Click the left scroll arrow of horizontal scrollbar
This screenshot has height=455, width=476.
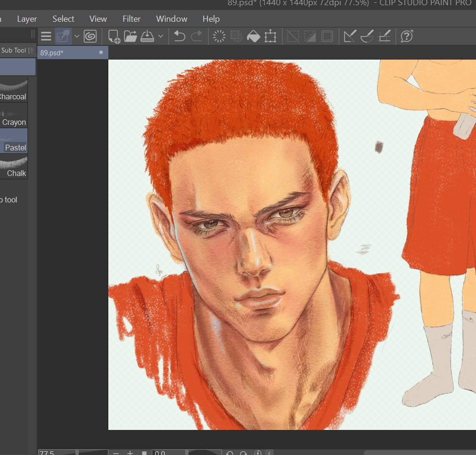(269, 453)
